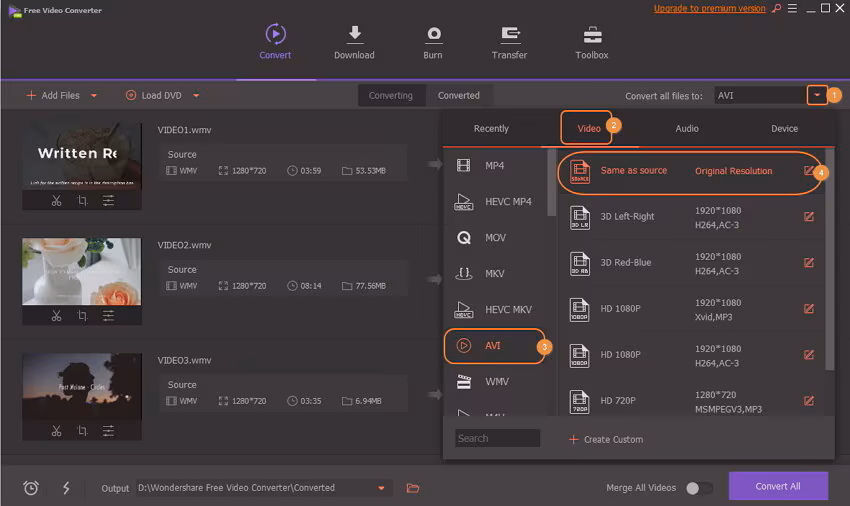
Task: Open the Download section
Action: 354,42
